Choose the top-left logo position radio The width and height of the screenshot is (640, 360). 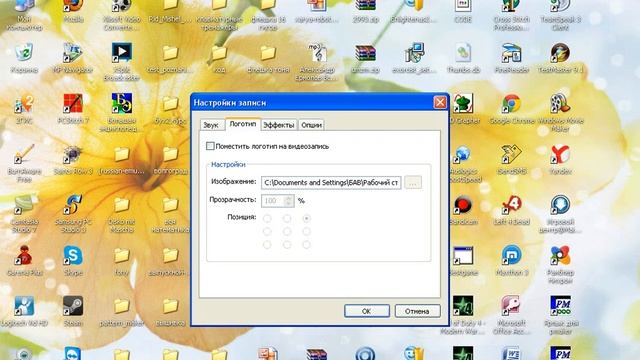point(267,218)
